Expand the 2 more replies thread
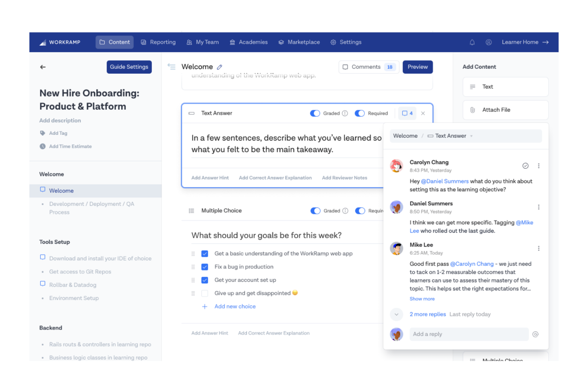Screen dimensions: 588x392 coord(428,314)
